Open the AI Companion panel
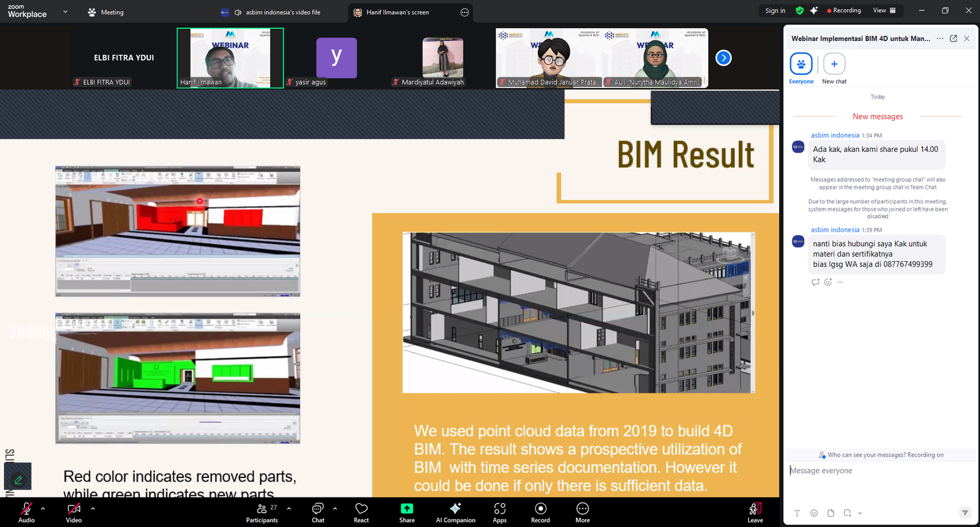This screenshot has height=527, width=980. click(455, 512)
